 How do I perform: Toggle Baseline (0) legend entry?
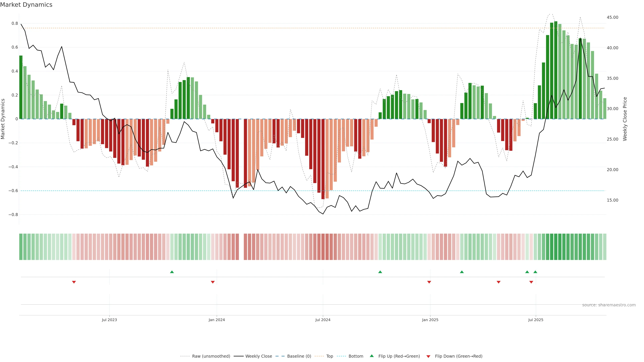299,356
